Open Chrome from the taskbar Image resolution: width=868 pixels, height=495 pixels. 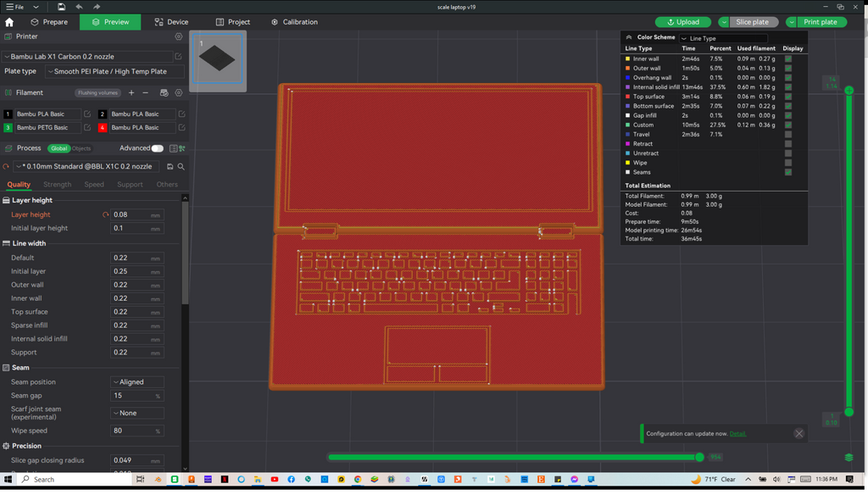click(358, 480)
